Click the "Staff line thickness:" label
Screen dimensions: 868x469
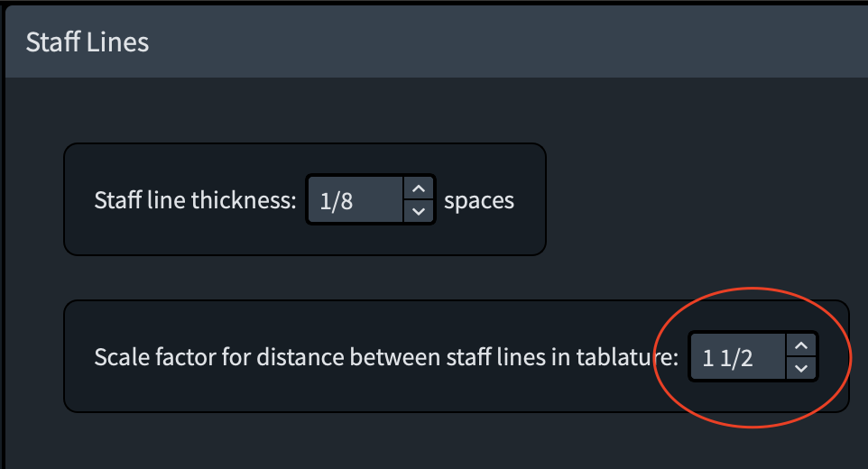coord(195,200)
